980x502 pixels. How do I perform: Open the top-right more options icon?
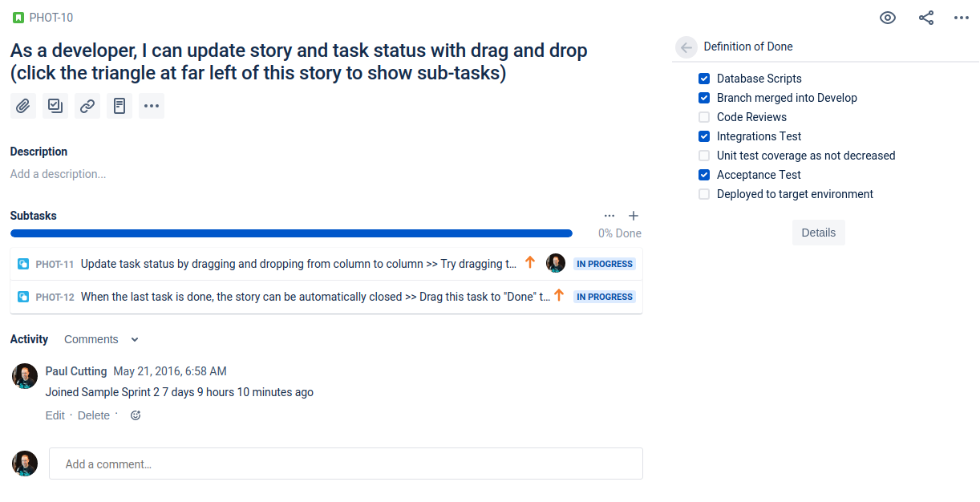tap(962, 17)
